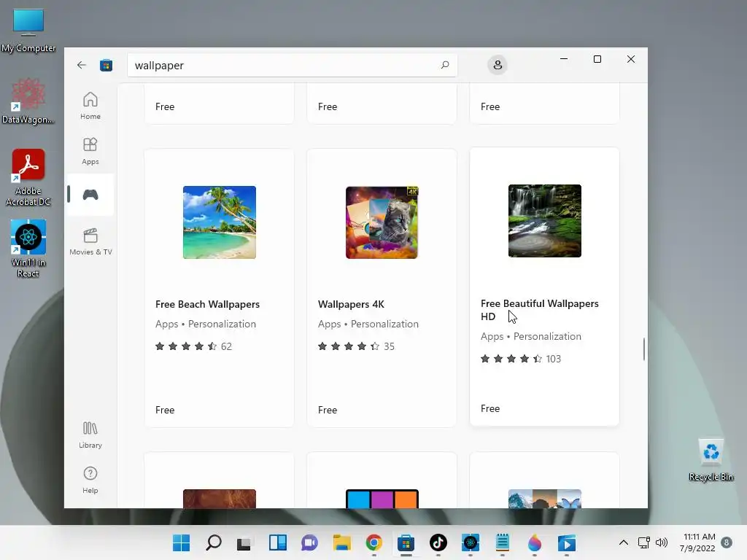The image size is (747, 560).
Task: Click the Wallpapers 4K title
Action: click(351, 304)
